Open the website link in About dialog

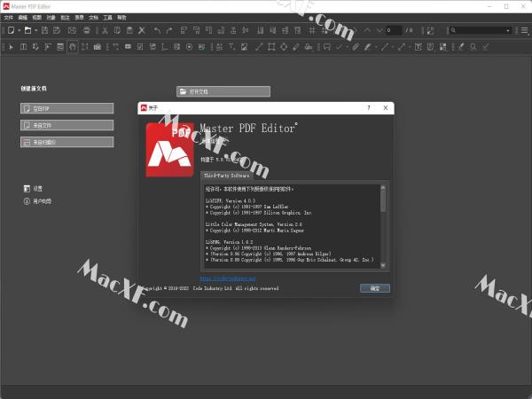click(228, 278)
